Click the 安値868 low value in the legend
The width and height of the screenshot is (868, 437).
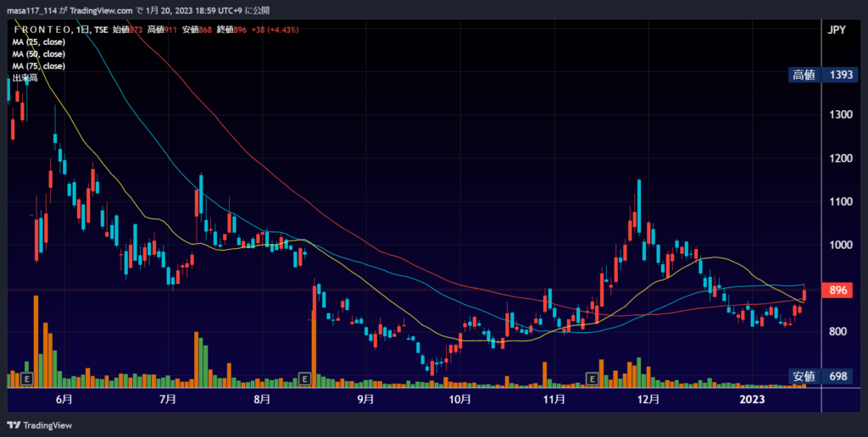click(x=197, y=30)
